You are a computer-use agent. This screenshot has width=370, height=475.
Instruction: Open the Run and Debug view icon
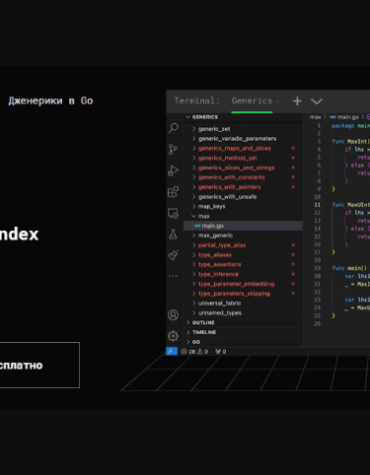point(173,170)
